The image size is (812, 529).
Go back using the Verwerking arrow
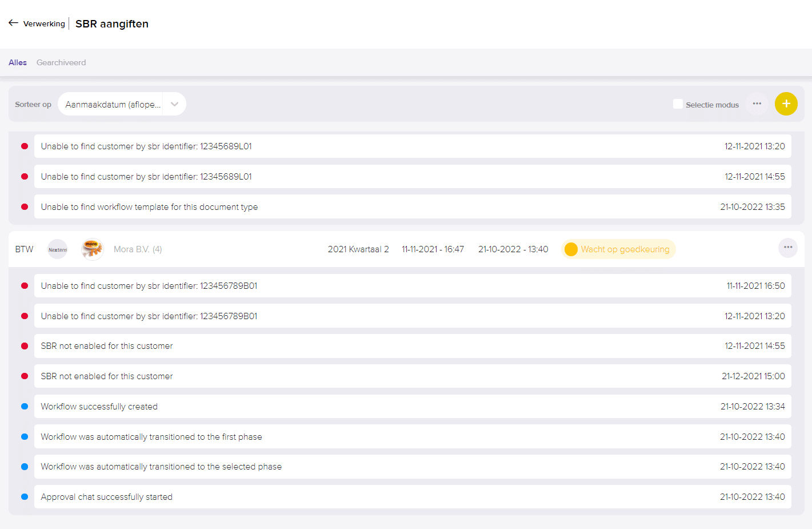(13, 23)
